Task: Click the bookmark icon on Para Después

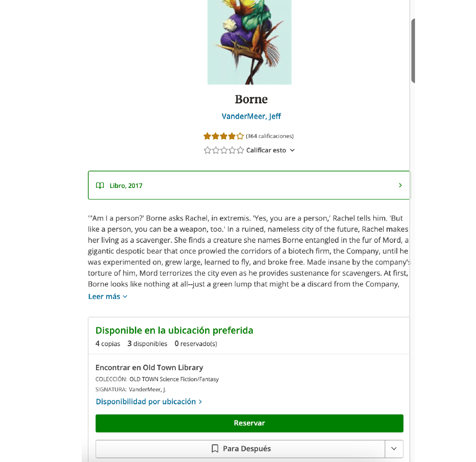Action: tap(215, 449)
